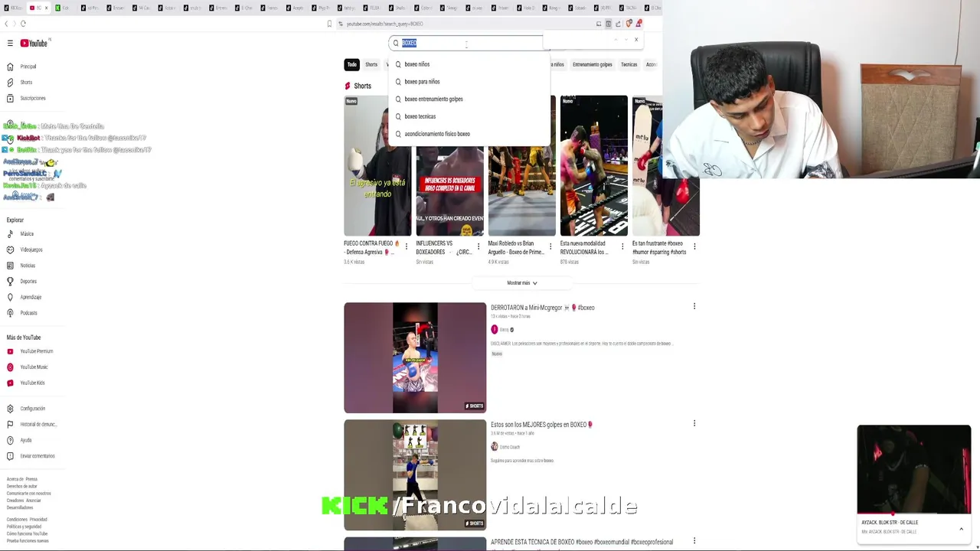Open options for APRENDE ESTA TECNICA video
The image size is (980, 551).
[694, 541]
